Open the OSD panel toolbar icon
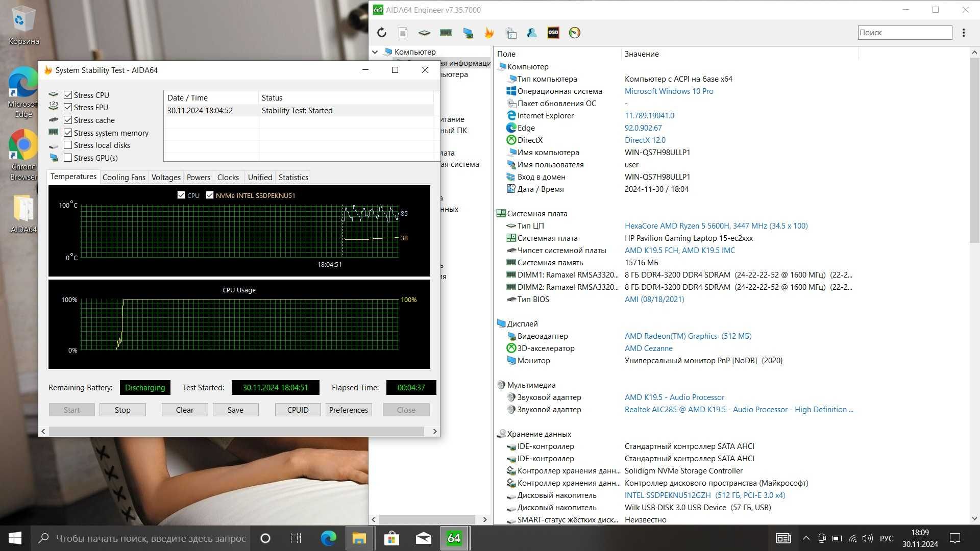 point(553,33)
